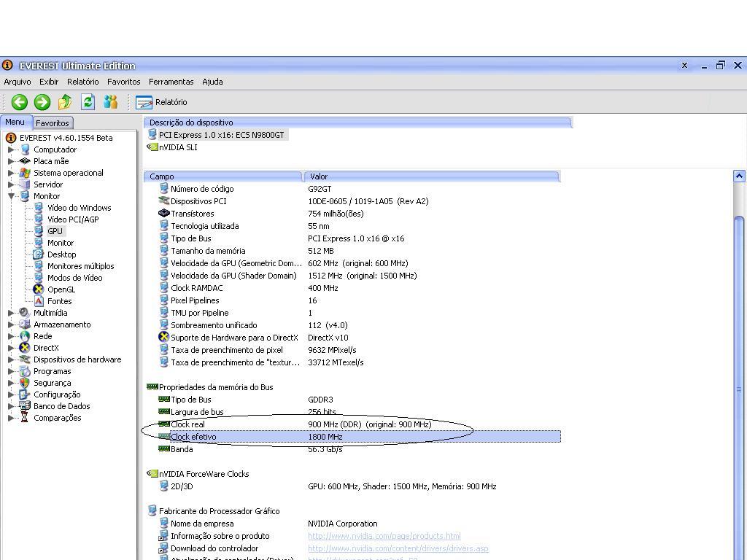Select the OpenGL tree item
This screenshot has height=560, width=747.
click(x=61, y=289)
